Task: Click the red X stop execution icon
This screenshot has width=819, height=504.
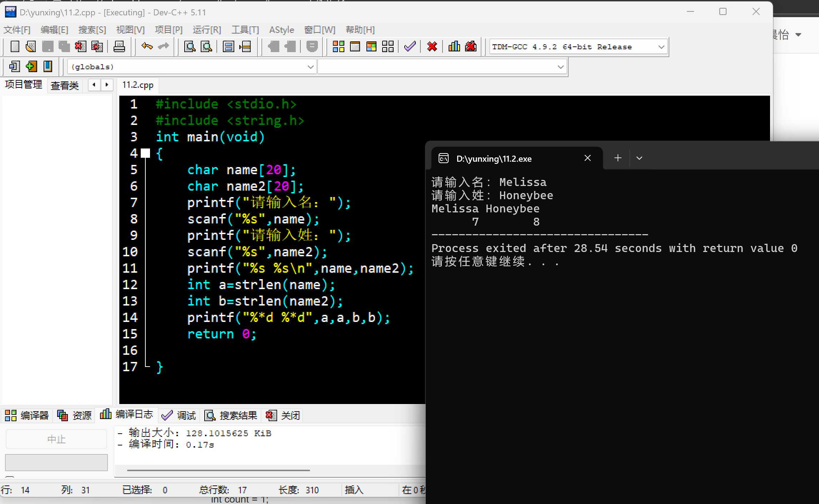Action: [432, 47]
